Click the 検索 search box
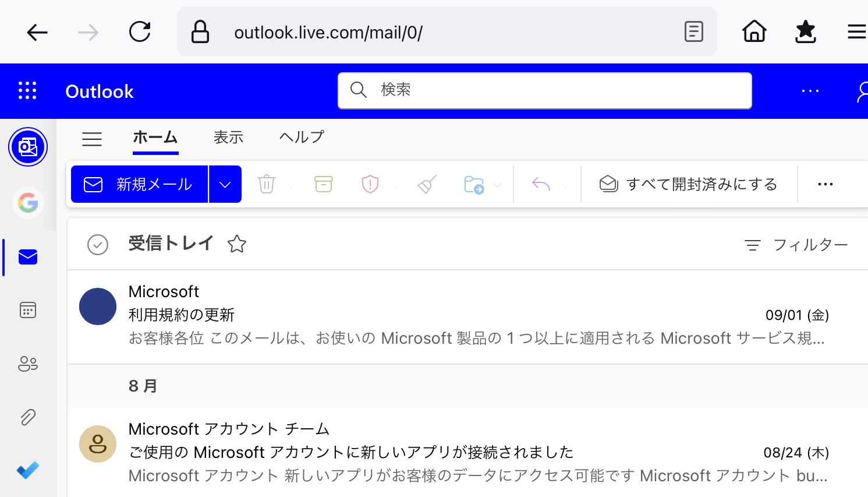868x497 pixels. pyautogui.click(x=545, y=90)
